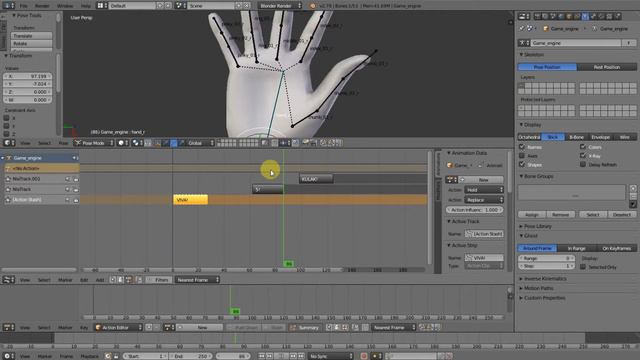
Task: Select the VIVAI strip in NLA editor
Action: [x=191, y=200]
